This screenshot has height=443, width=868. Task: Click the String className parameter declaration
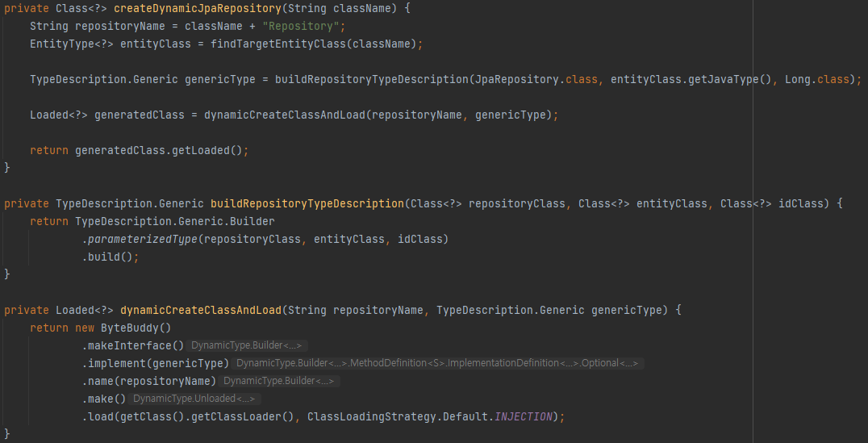(x=341, y=8)
